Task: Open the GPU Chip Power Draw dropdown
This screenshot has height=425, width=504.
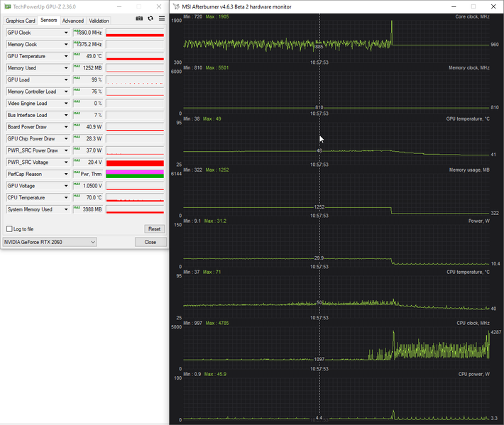Action: 66,138
